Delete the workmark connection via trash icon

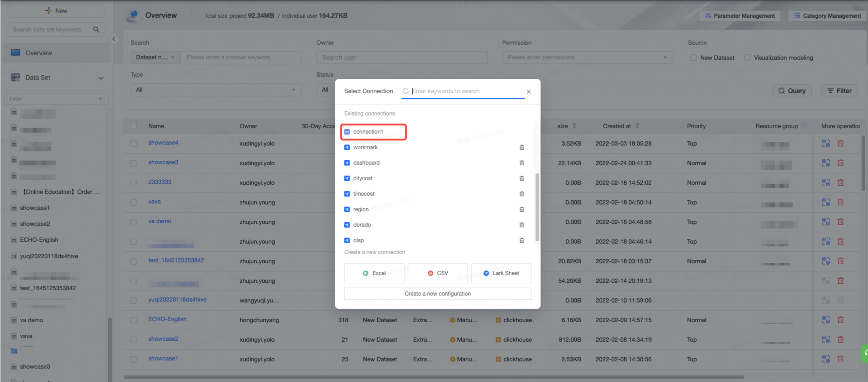point(522,147)
